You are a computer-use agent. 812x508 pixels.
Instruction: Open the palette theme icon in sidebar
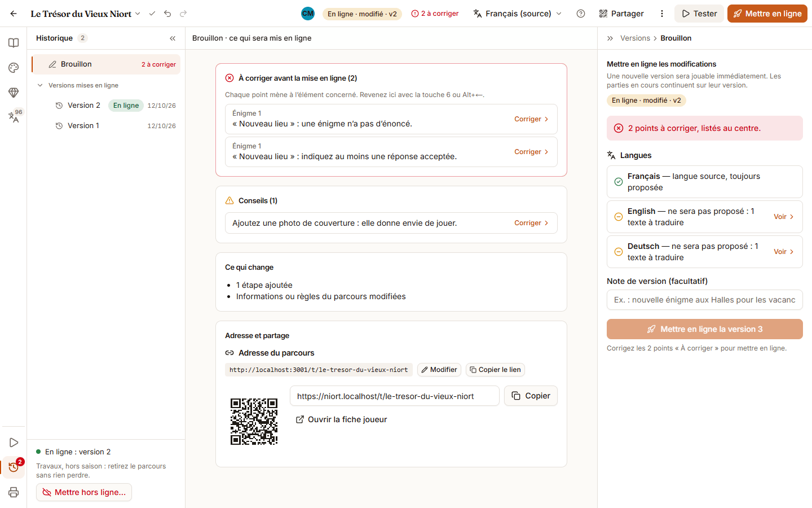(x=14, y=68)
